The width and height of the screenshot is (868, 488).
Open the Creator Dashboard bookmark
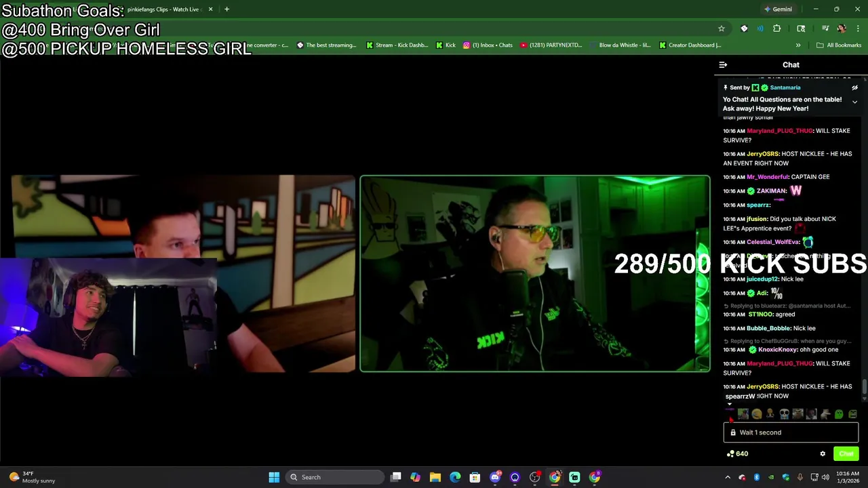click(690, 45)
